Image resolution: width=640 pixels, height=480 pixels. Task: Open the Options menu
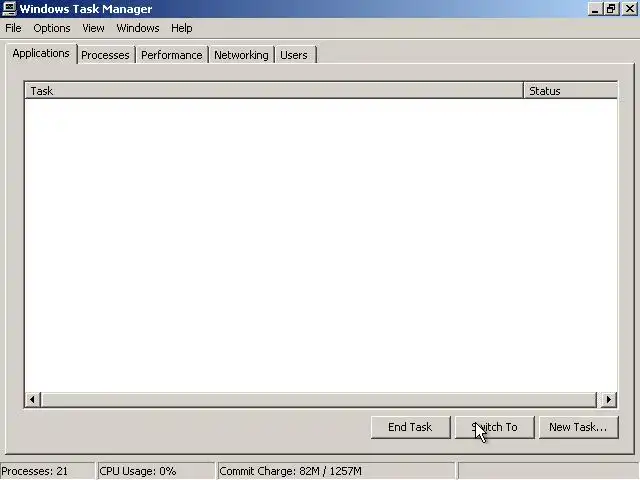click(x=52, y=28)
